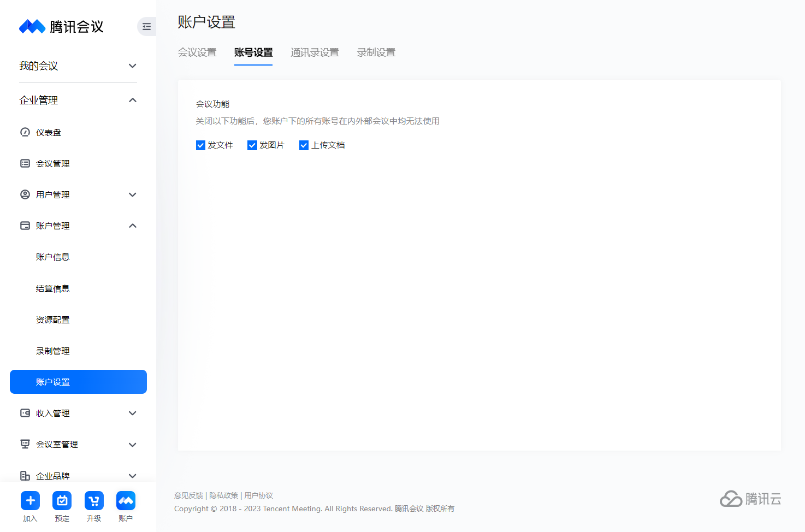Uncheck the 上传文档 checkbox

click(304, 145)
